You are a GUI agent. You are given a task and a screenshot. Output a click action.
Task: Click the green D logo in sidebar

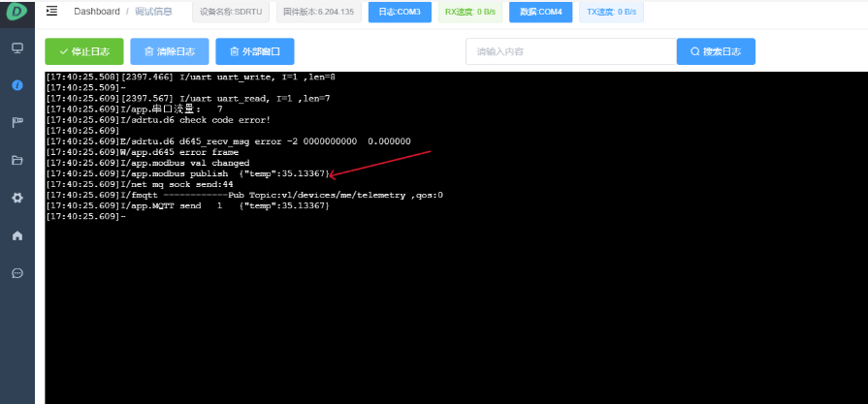pyautogui.click(x=16, y=13)
